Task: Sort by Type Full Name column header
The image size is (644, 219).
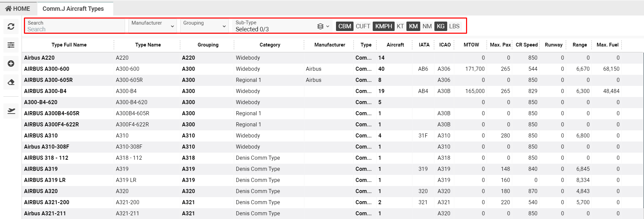Action: [69, 45]
